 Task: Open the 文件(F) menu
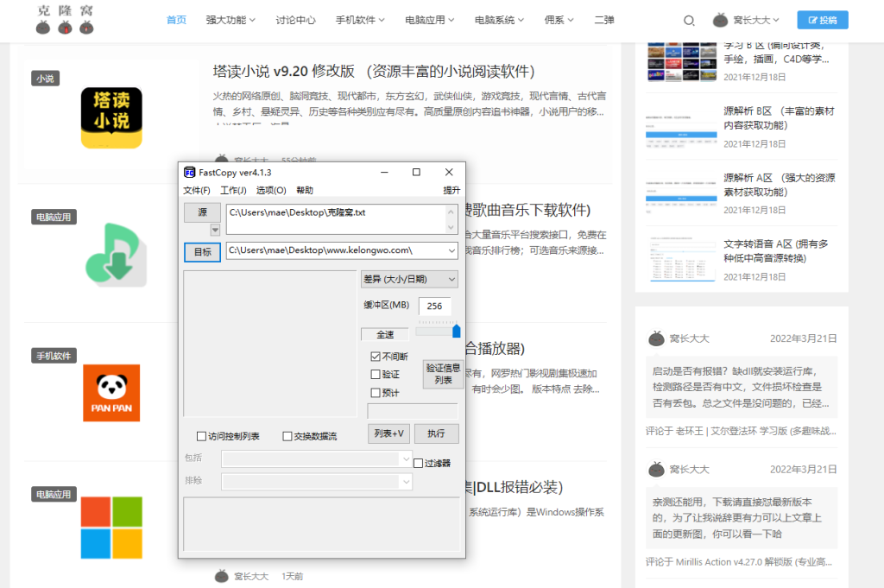(197, 191)
